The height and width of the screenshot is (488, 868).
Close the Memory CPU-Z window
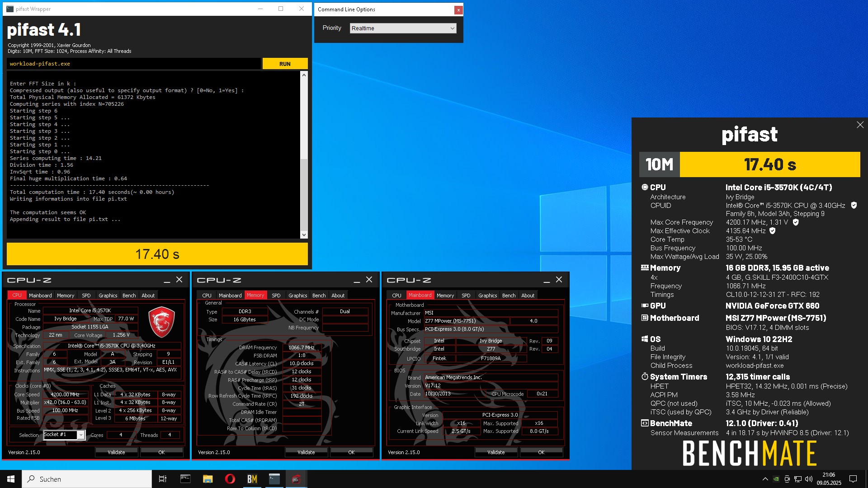(369, 280)
